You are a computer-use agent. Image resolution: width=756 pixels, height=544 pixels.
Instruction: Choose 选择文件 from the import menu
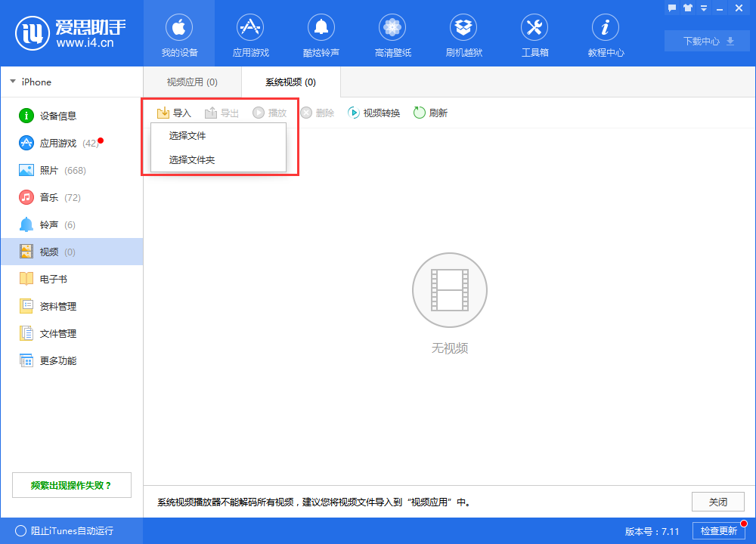(x=218, y=136)
